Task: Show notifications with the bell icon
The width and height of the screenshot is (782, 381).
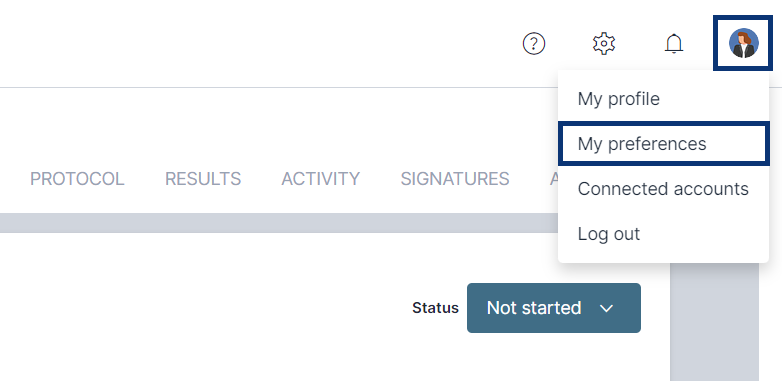Action: coord(674,44)
